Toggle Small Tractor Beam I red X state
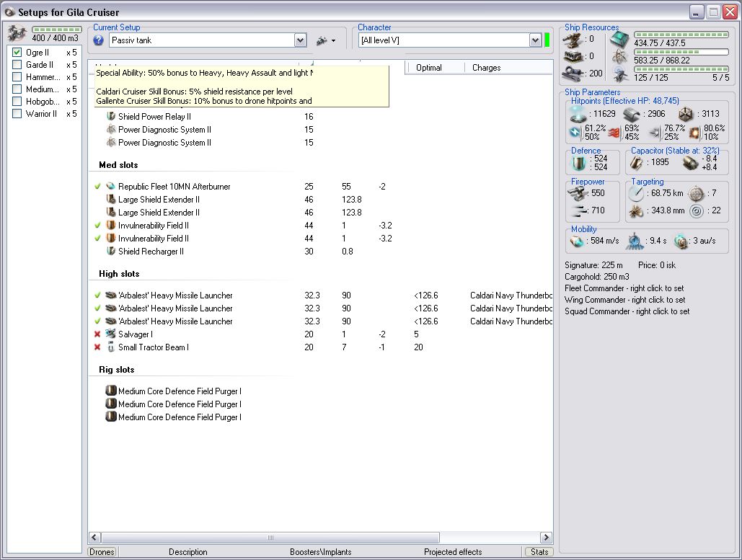Screen dimensions: 742x560 tap(97, 347)
